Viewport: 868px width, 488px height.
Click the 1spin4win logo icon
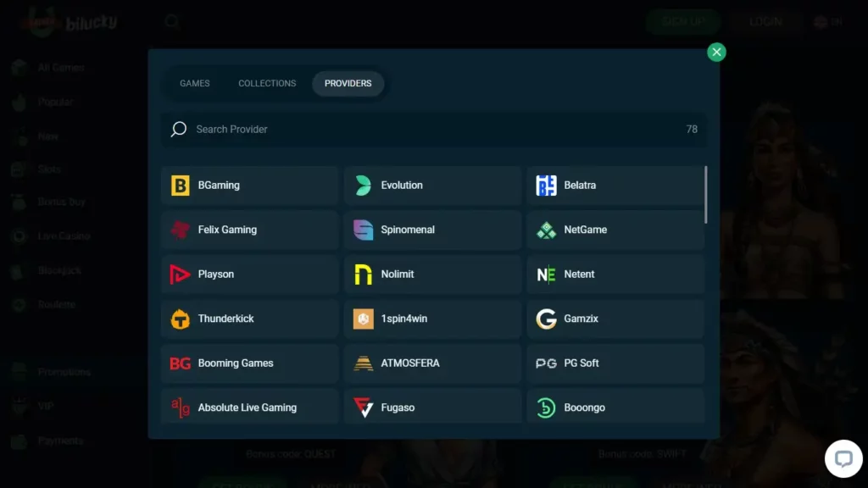click(363, 319)
